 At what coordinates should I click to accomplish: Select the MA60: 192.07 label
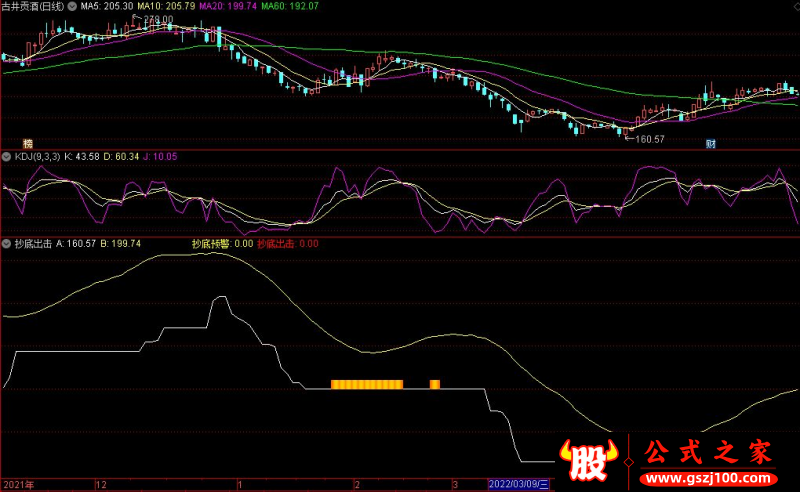[x=290, y=7]
